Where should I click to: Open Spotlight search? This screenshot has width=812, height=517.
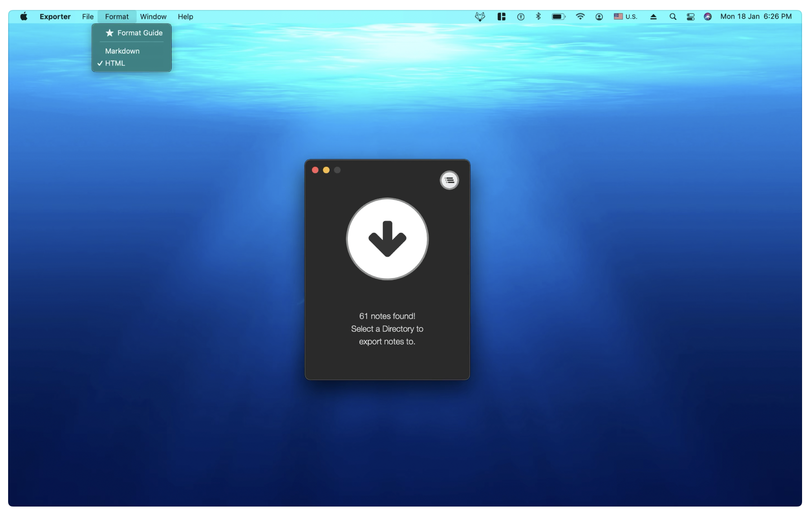pos(673,17)
